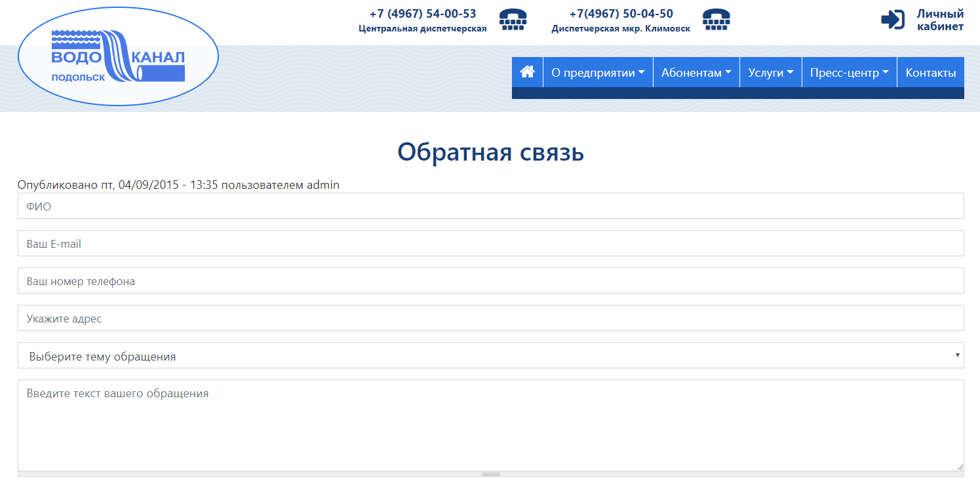Expand the О предприятии menu
Viewport: 980px width, 489px height.
coord(598,73)
